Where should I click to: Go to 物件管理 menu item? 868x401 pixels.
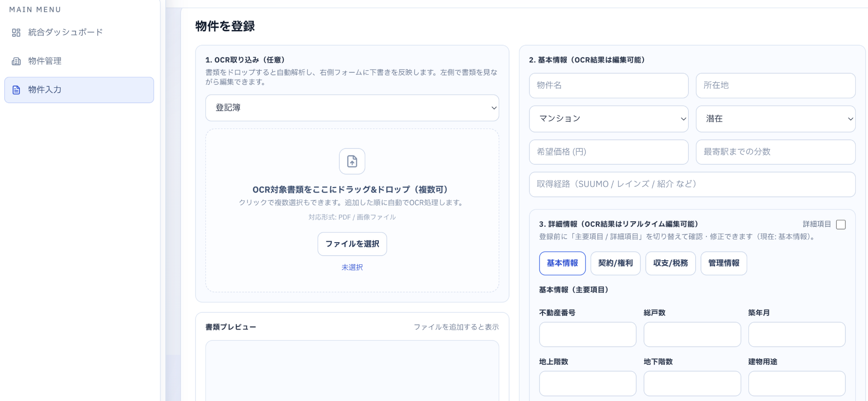tap(79, 61)
